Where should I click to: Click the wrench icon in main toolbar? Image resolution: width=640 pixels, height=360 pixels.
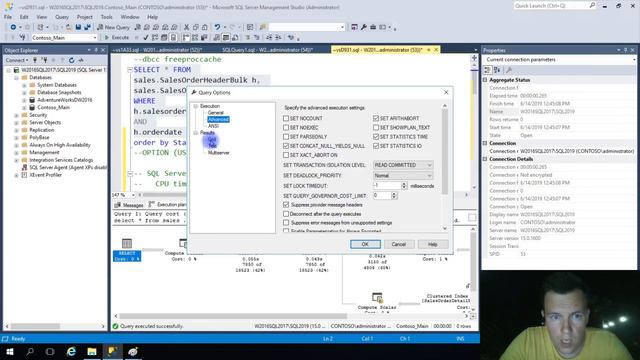(364, 27)
